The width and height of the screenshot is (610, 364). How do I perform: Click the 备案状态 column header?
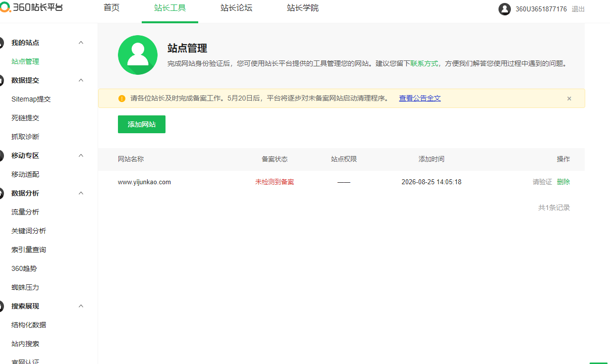(275, 159)
